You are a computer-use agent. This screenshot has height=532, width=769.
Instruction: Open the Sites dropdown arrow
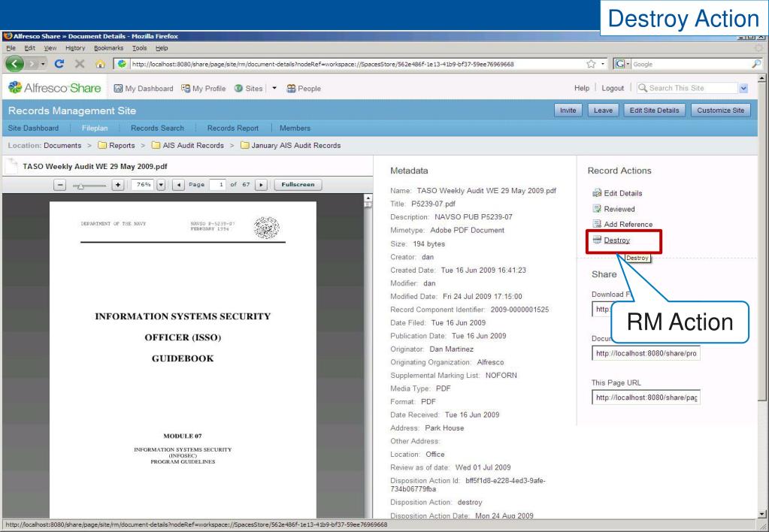pos(274,88)
